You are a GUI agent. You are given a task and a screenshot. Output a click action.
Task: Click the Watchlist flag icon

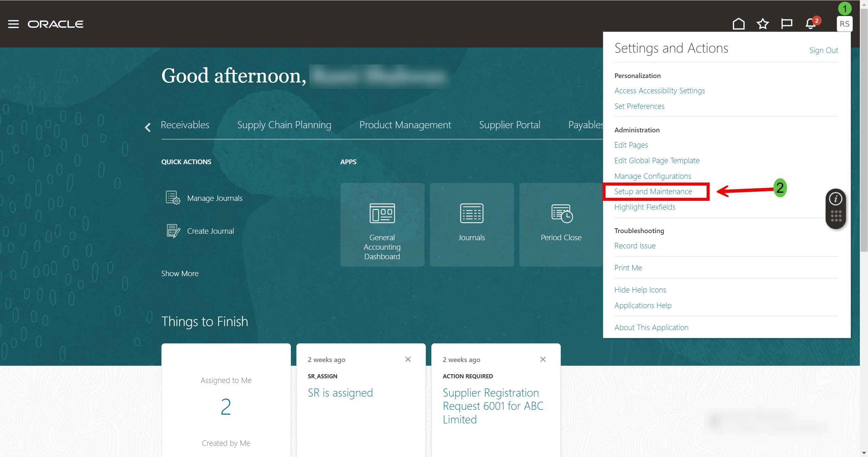pos(786,24)
